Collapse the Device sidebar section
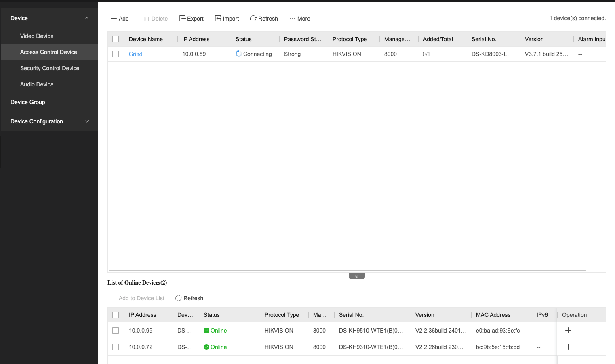 pos(86,18)
